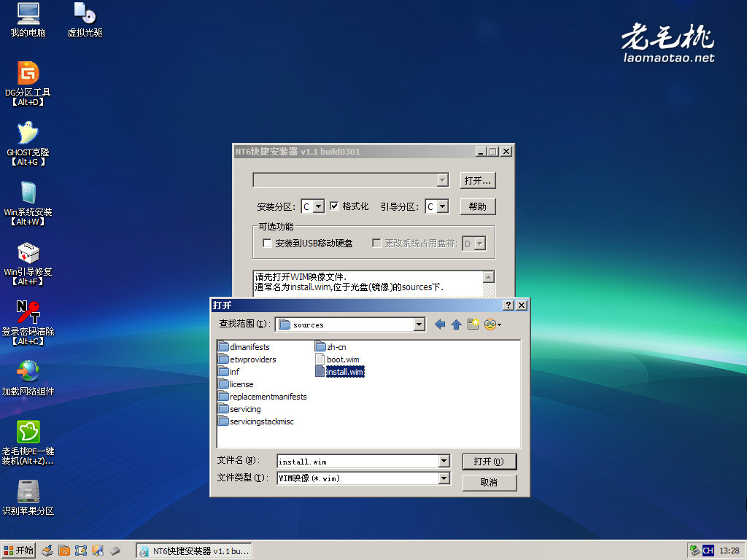Open the dlmanifests folder

pyautogui.click(x=244, y=346)
